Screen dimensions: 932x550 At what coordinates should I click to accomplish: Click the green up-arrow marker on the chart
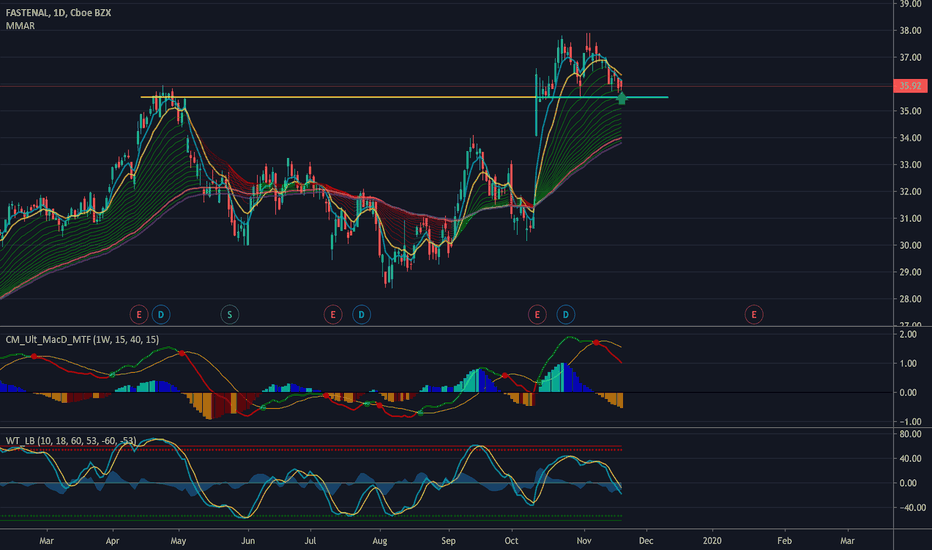coord(622,98)
